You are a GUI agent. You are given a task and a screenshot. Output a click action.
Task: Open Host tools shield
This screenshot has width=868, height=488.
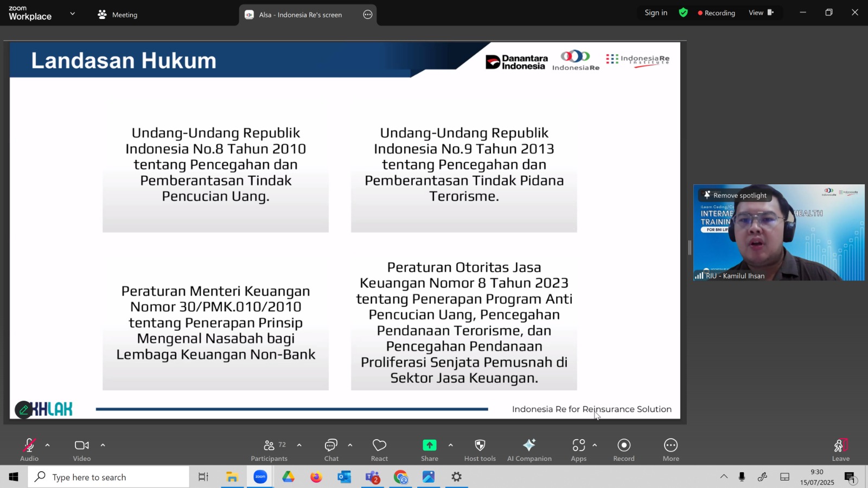pyautogui.click(x=480, y=450)
